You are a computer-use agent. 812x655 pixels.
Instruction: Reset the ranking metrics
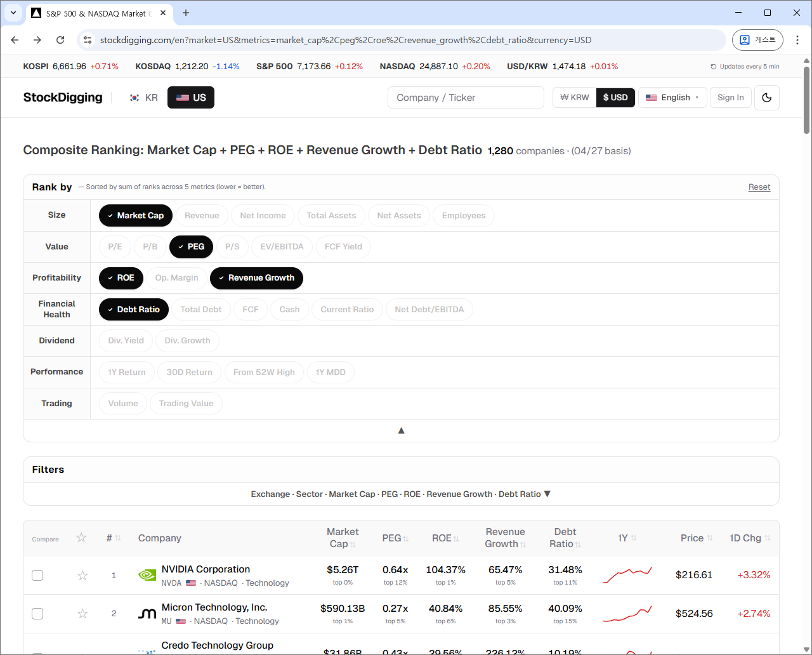[x=759, y=187]
